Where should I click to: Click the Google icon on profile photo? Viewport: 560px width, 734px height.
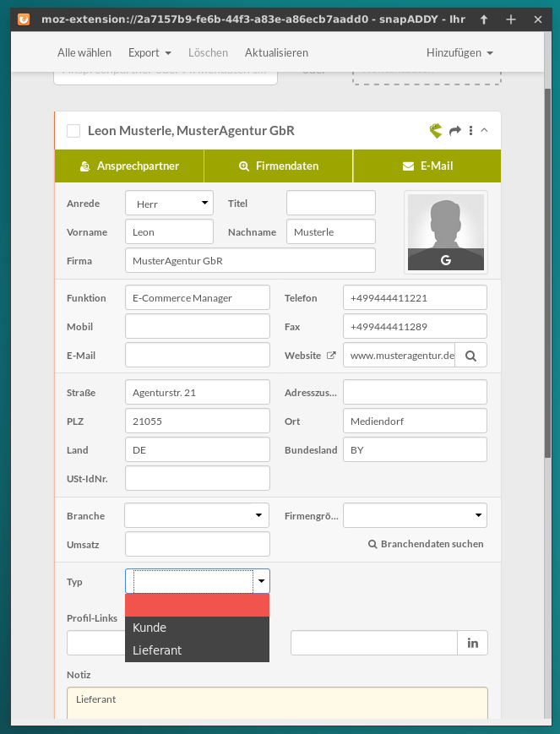(x=446, y=260)
